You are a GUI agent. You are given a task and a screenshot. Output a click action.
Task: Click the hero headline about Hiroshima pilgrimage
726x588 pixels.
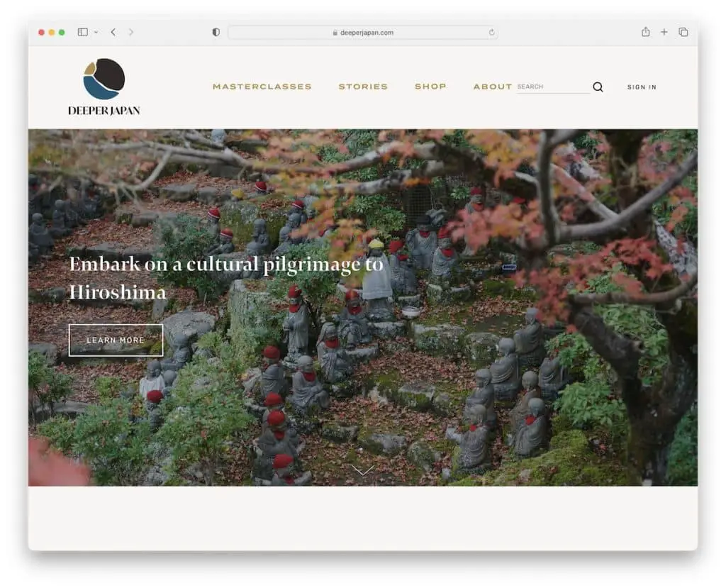tap(226, 278)
